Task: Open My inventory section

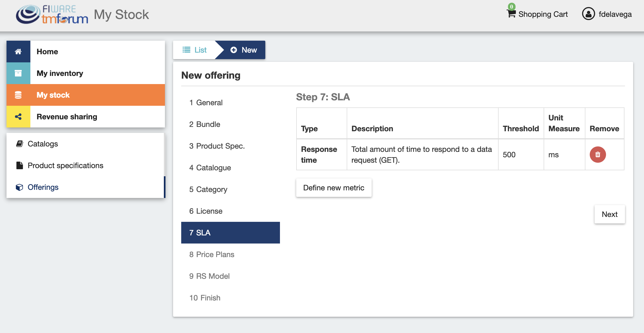Action: point(86,73)
